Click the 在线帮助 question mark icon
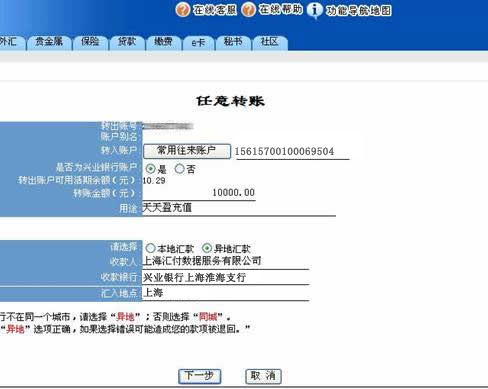 pyautogui.click(x=248, y=10)
